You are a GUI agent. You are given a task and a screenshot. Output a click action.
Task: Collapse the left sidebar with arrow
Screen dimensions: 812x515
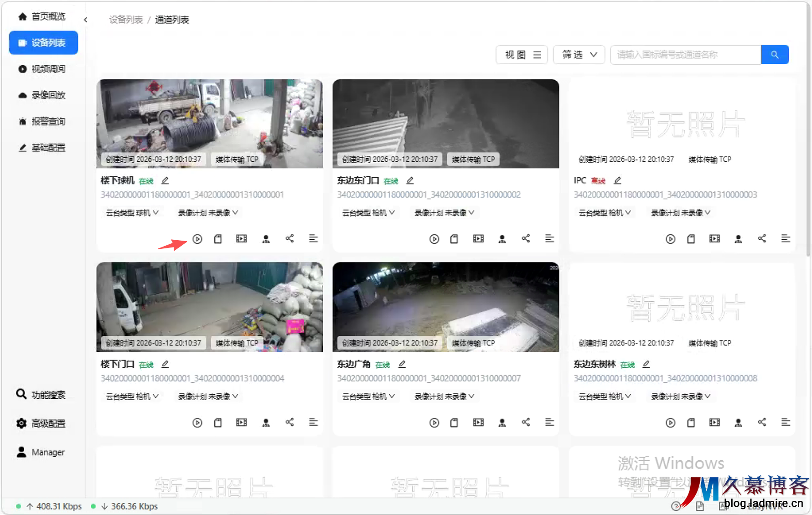[x=85, y=20]
